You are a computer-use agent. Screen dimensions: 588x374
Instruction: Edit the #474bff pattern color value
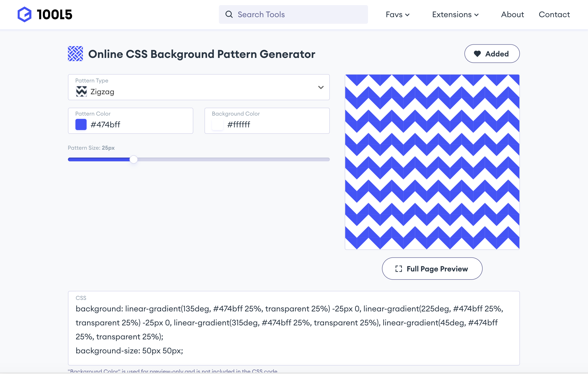[x=105, y=124]
